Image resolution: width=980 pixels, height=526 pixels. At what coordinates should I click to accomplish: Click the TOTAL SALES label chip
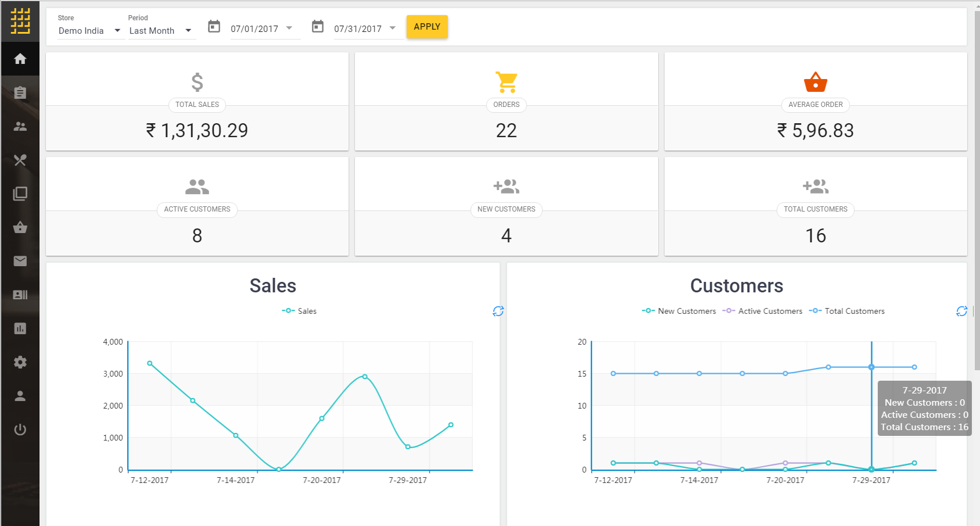(198, 105)
